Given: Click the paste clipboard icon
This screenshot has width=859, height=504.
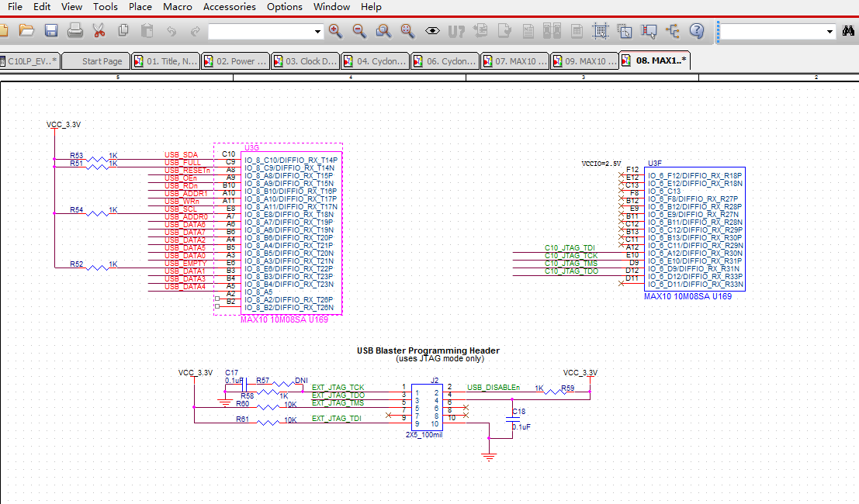Looking at the screenshot, I should [147, 31].
